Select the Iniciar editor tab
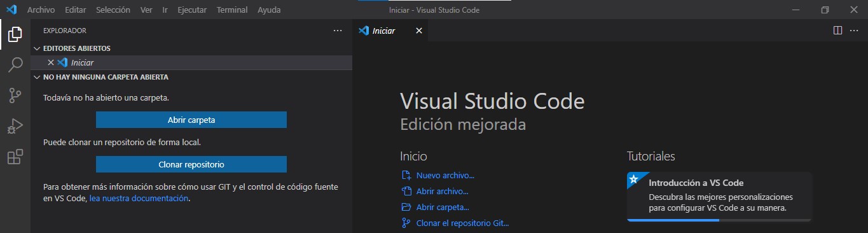 click(390, 31)
